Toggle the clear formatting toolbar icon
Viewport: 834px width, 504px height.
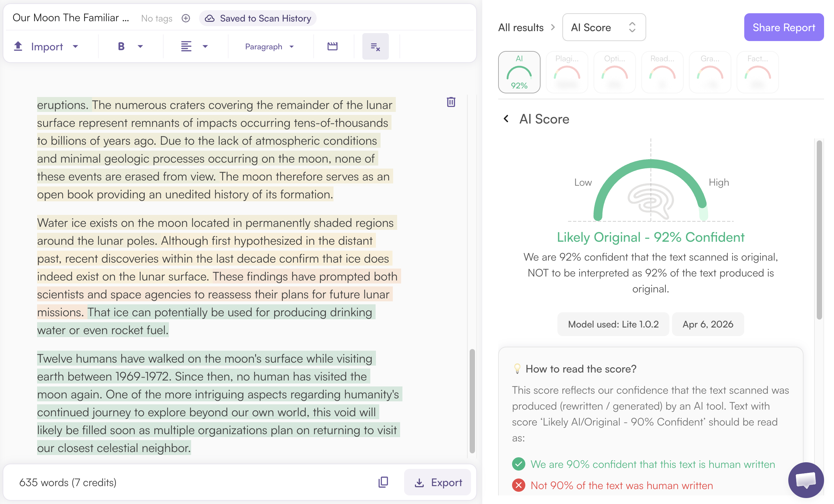pyautogui.click(x=375, y=46)
